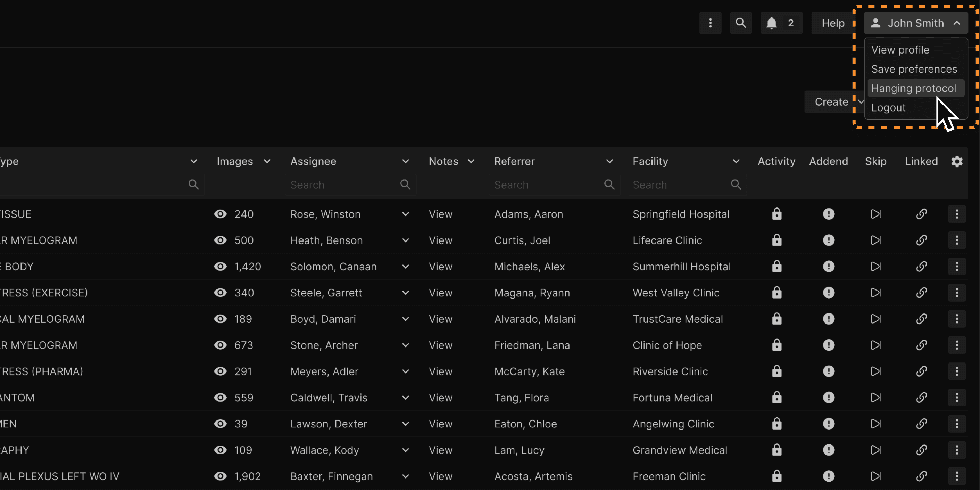Toggle eye icon next to 1,420 images
Screen dimensions: 980x490
click(x=220, y=267)
